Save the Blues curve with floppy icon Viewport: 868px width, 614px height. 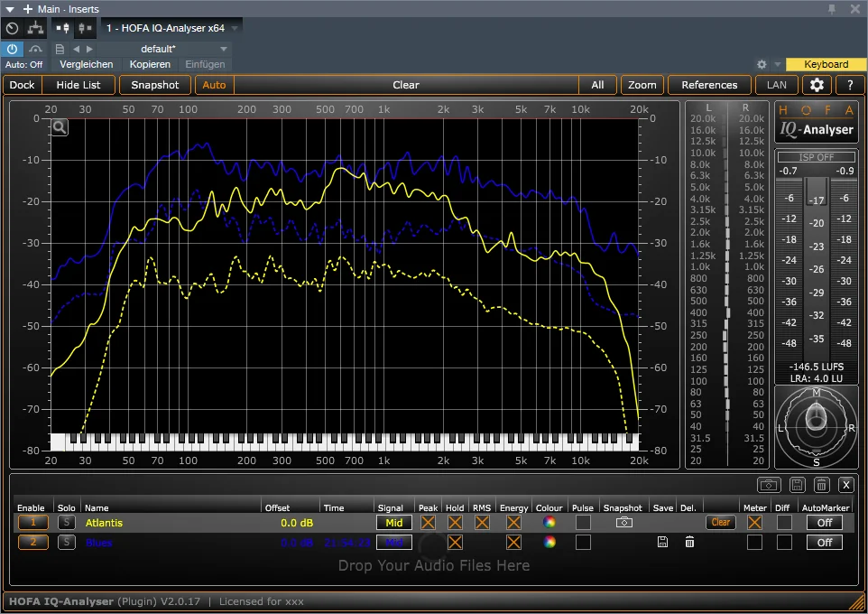(x=662, y=542)
